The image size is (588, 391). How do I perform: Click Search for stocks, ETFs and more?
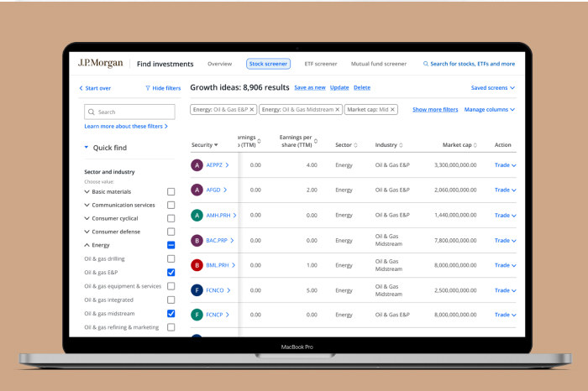[x=472, y=64]
